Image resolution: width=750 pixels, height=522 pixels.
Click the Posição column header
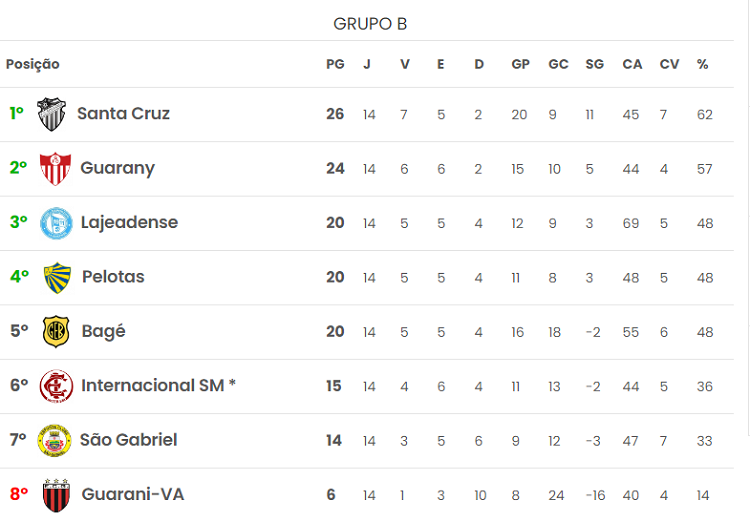click(33, 64)
